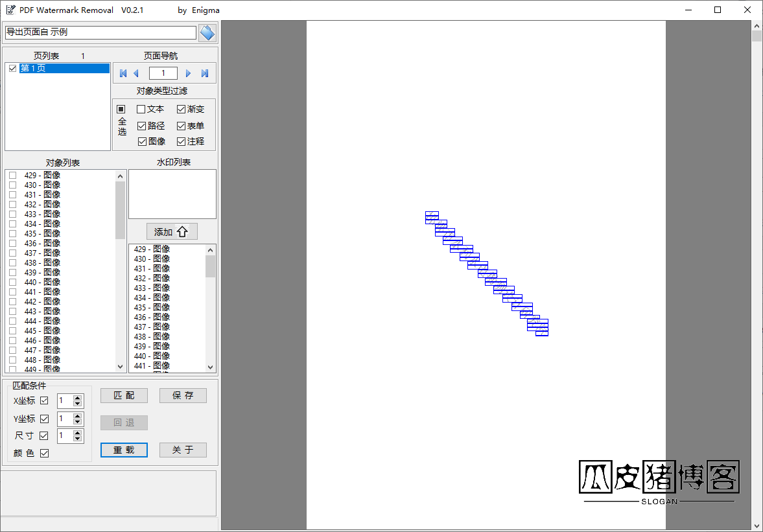Increase the 尺寸 tolerance value

pyautogui.click(x=78, y=433)
